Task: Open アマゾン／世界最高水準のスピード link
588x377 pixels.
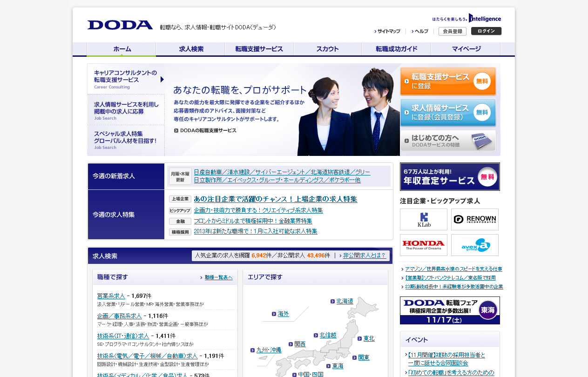Action: (453, 269)
